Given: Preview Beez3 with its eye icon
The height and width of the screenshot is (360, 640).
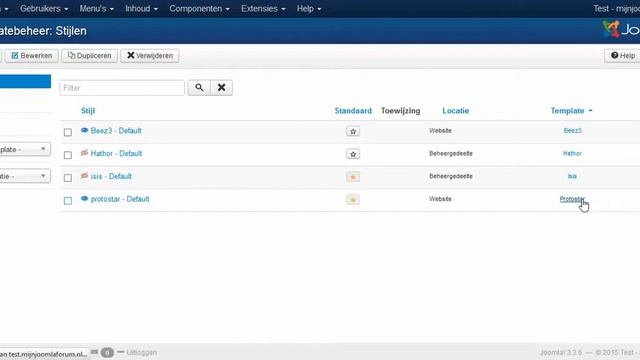Looking at the screenshot, I should [84, 130].
